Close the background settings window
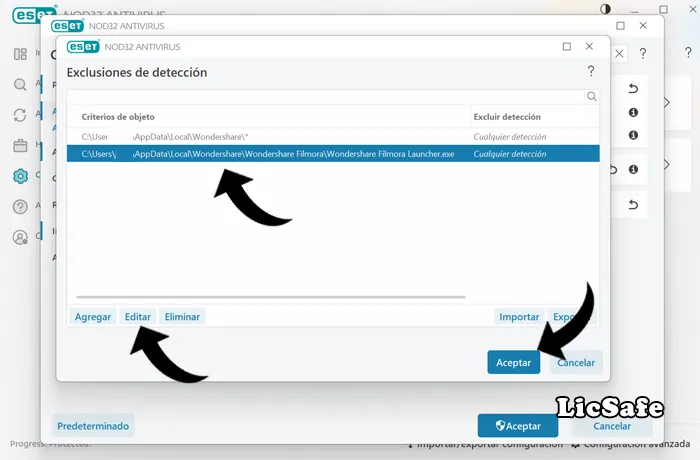 click(643, 25)
